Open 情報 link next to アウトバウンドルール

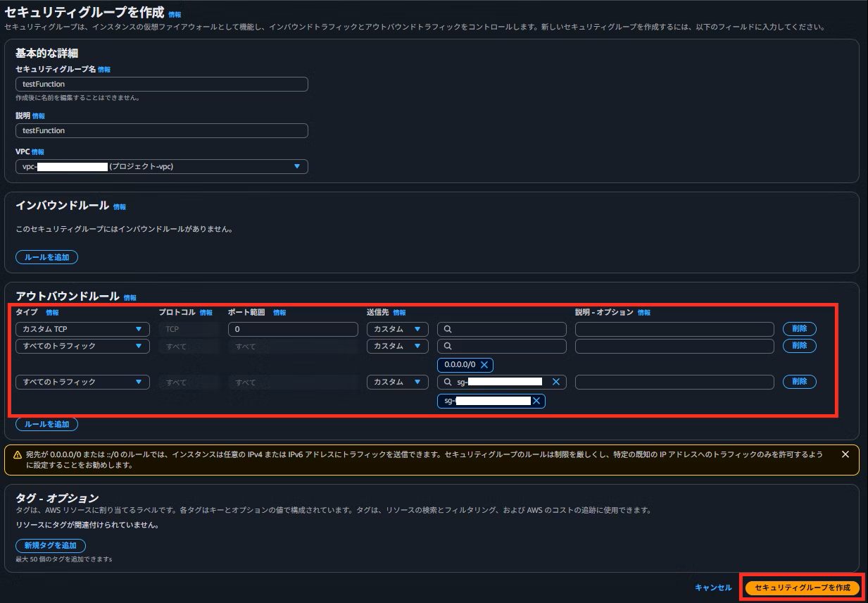pyautogui.click(x=130, y=298)
